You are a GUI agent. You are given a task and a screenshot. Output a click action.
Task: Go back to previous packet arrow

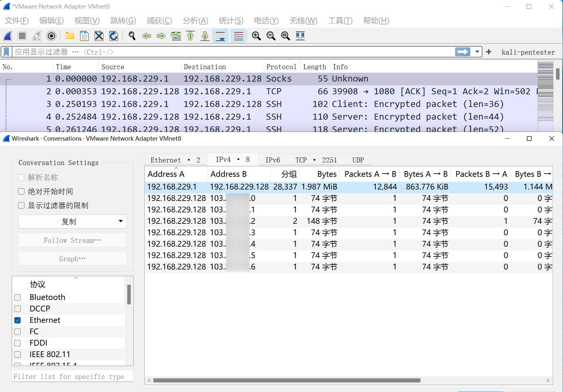coord(147,36)
